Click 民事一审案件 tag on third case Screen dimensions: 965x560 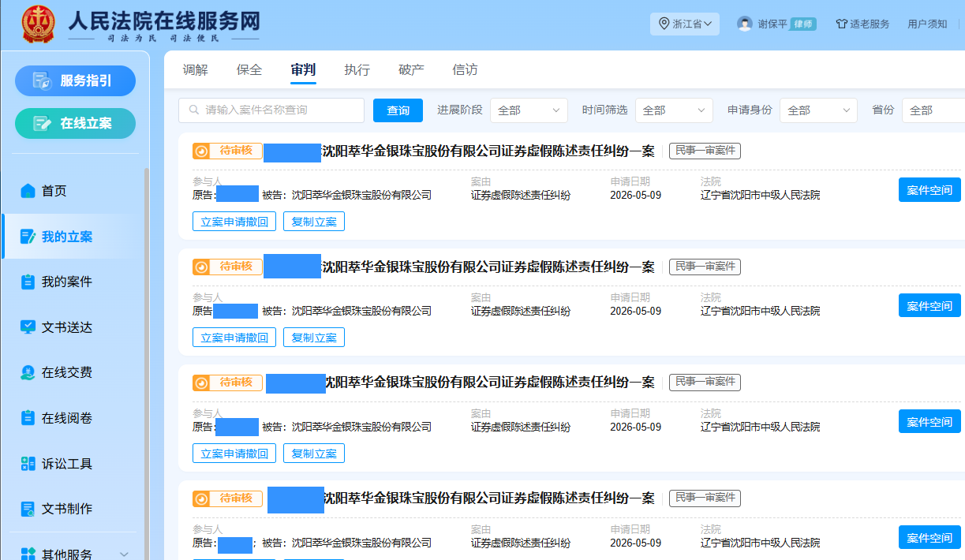click(x=705, y=383)
